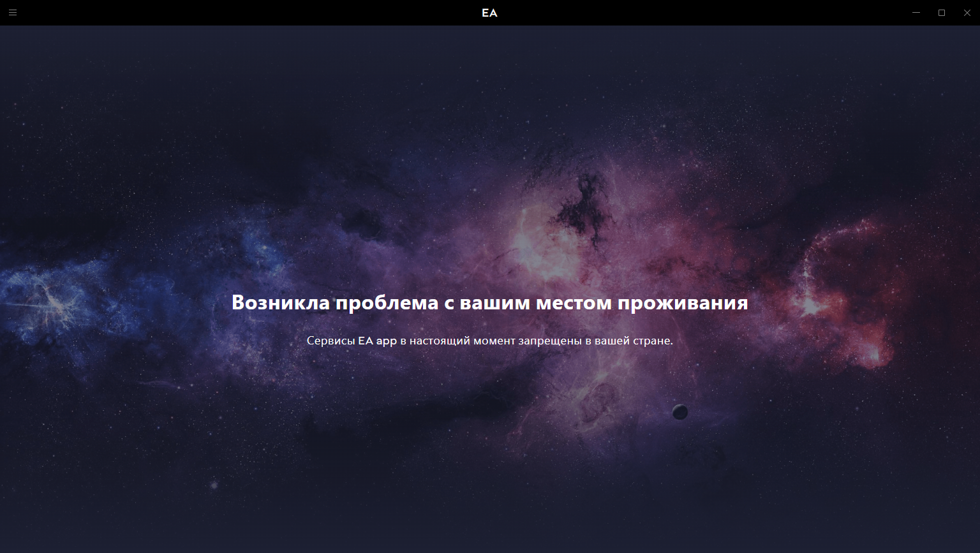Click the EA logo in title bar
The height and width of the screenshot is (553, 980).
(x=489, y=13)
